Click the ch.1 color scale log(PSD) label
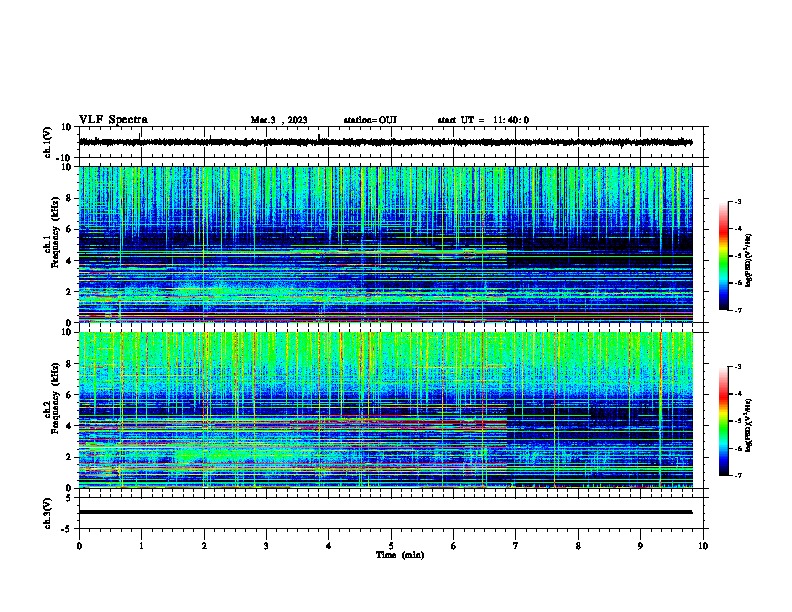This screenshot has width=792, height=612. [749, 260]
